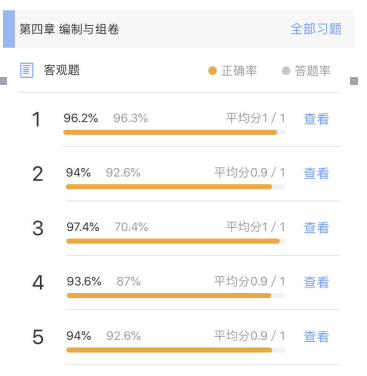Toggle the gray 答题率 legend dot

pyautogui.click(x=286, y=71)
